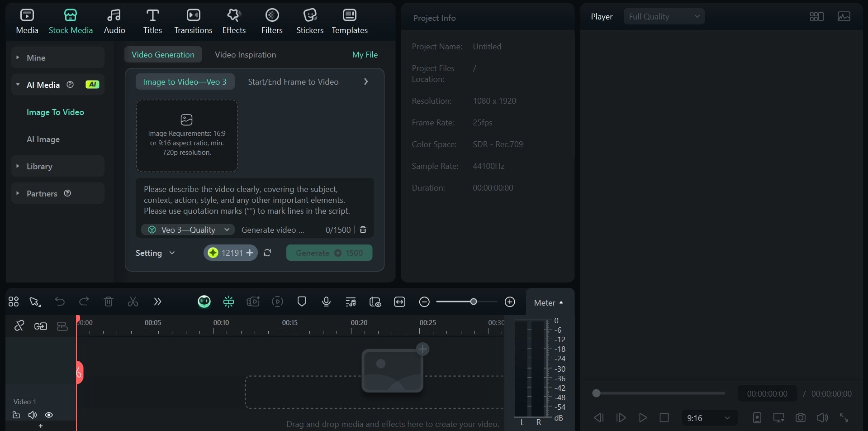Click the clip-with-eye toolbar icon
This screenshot has width=868, height=431.
point(375,302)
